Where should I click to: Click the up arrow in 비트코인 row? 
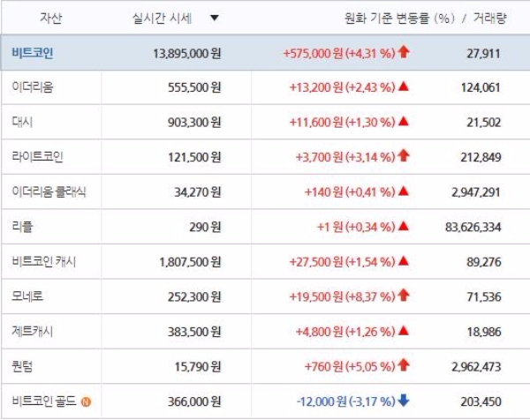pyautogui.click(x=404, y=52)
